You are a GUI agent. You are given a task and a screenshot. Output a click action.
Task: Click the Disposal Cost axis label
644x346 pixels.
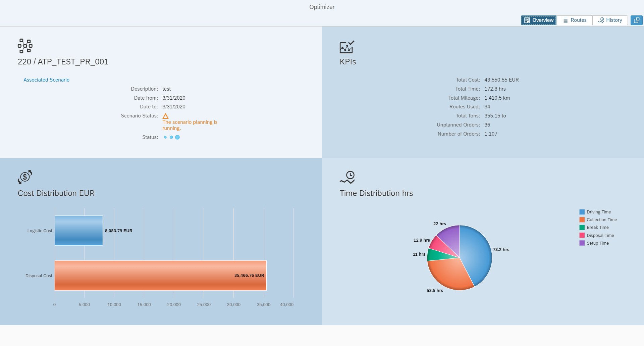point(39,276)
